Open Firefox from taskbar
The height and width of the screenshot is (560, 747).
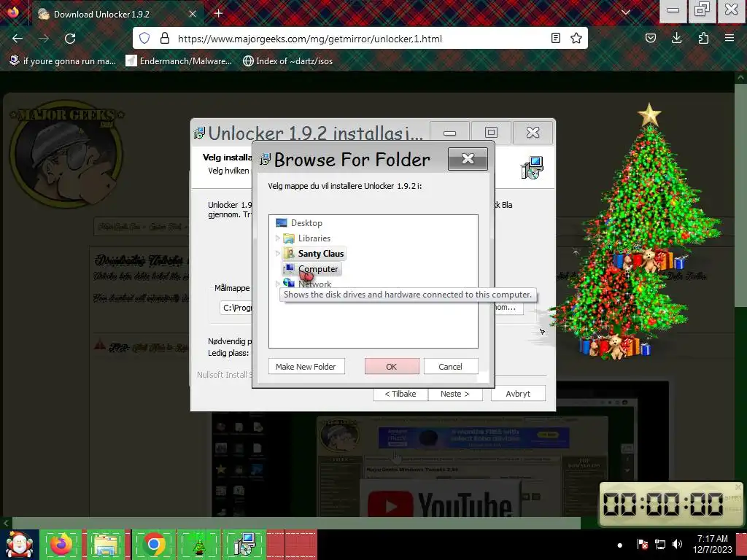coord(61,544)
